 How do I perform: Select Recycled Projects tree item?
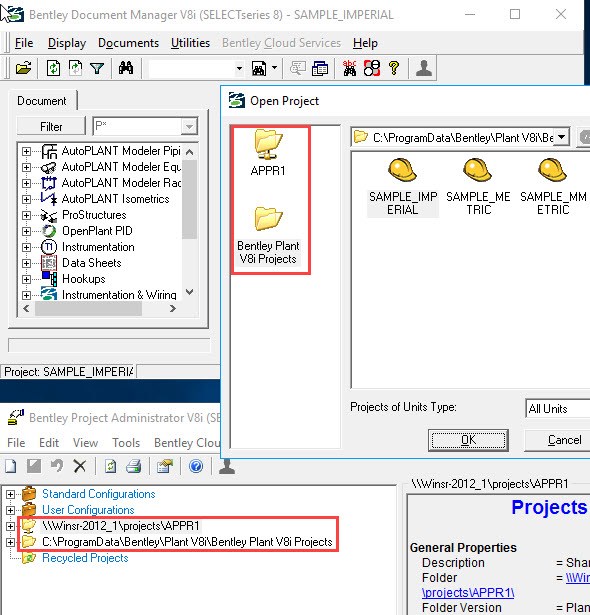click(x=85, y=558)
